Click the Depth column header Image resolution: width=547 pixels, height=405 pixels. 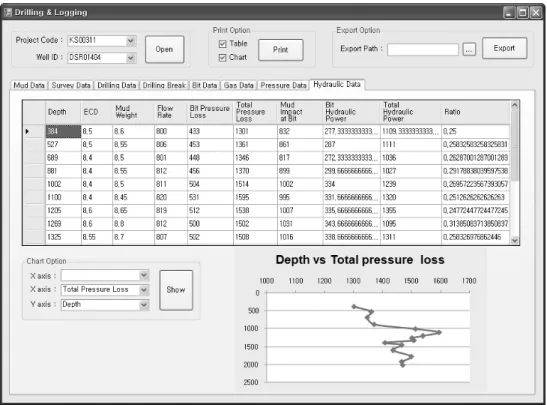[x=63, y=112]
